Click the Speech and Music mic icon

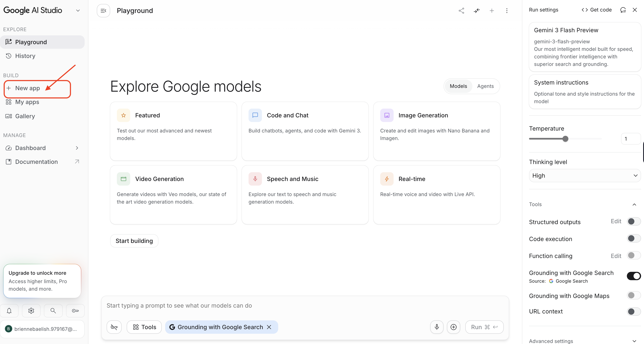[x=255, y=179]
